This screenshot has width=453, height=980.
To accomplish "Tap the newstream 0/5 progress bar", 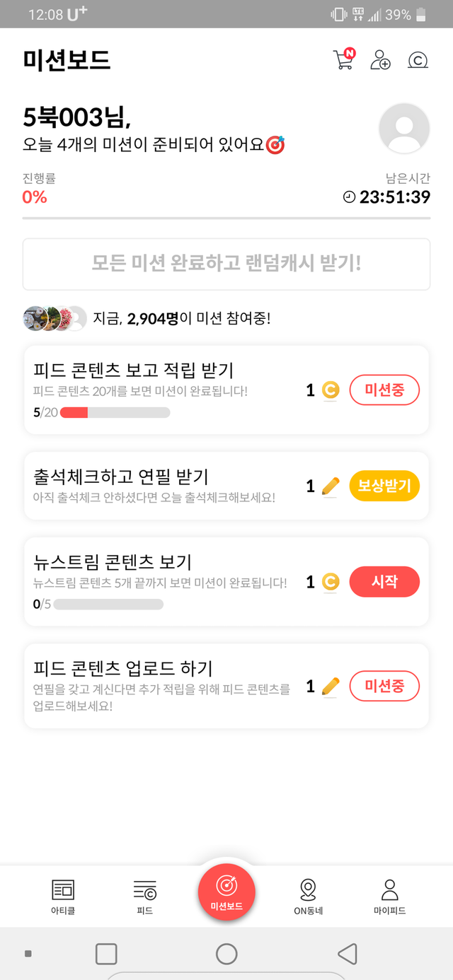I will (x=108, y=605).
